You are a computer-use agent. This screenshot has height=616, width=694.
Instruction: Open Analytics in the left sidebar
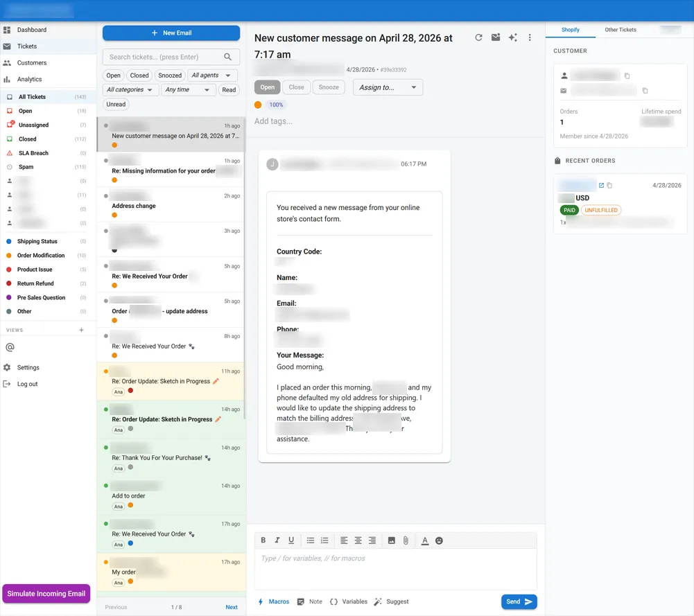[x=30, y=80]
